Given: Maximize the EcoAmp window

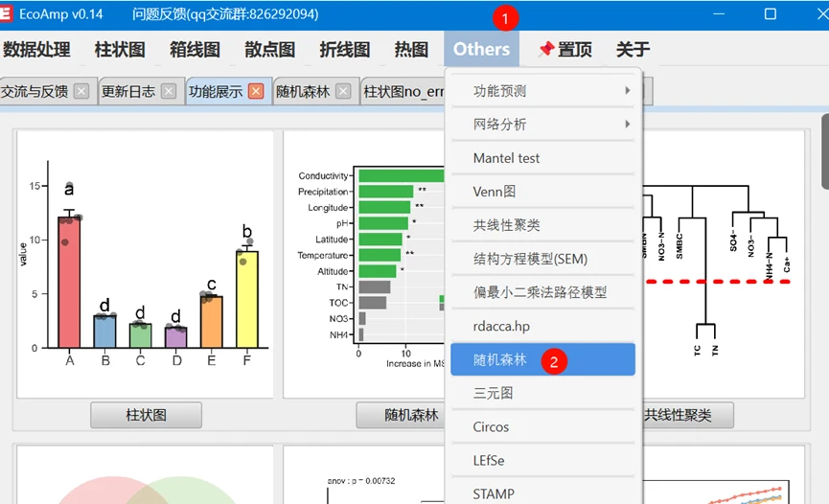Looking at the screenshot, I should (x=770, y=14).
